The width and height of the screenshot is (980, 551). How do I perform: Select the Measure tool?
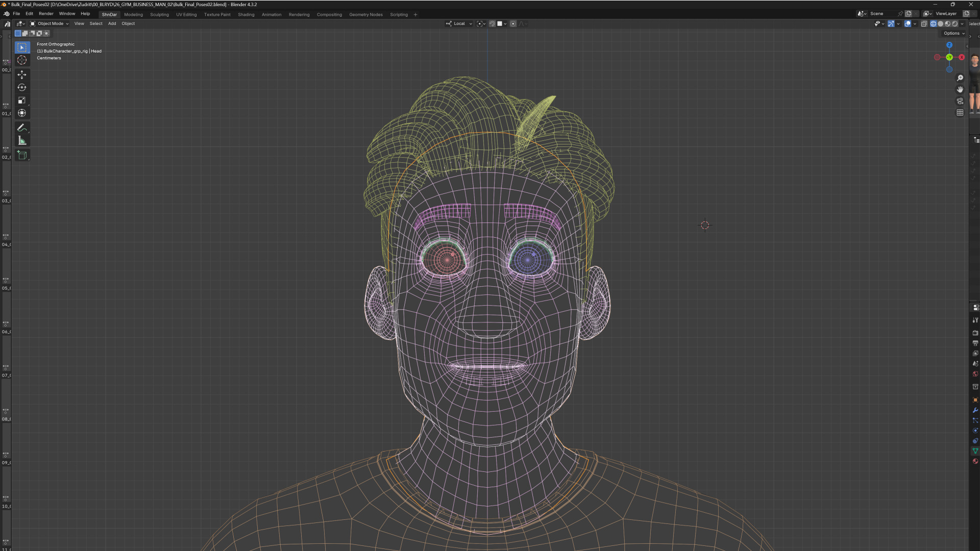click(x=22, y=141)
